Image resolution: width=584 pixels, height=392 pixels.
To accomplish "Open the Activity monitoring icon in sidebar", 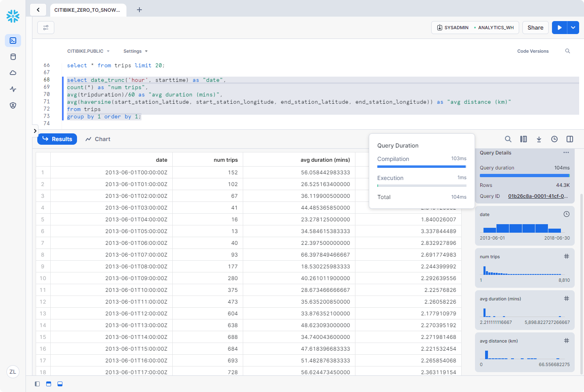I will pyautogui.click(x=13, y=89).
